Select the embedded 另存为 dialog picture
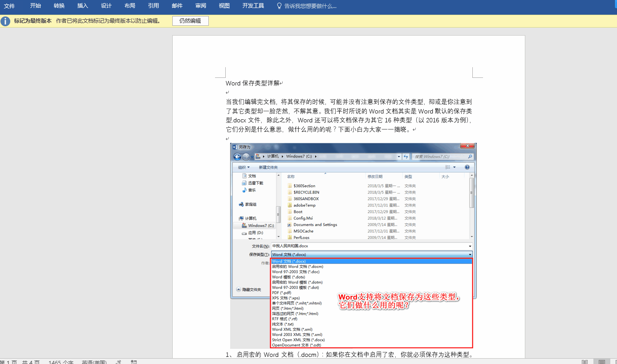Screen dimensions: 617x364 click(353, 246)
